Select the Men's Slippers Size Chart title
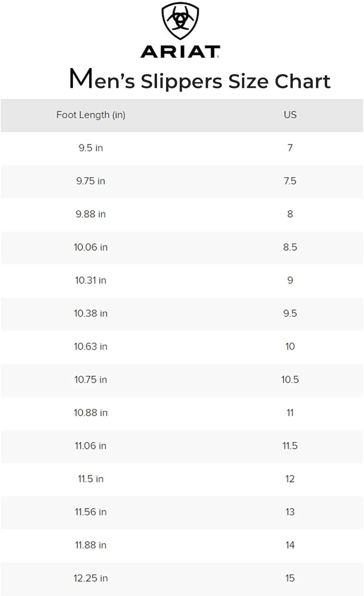364x596 pixels. (200, 79)
